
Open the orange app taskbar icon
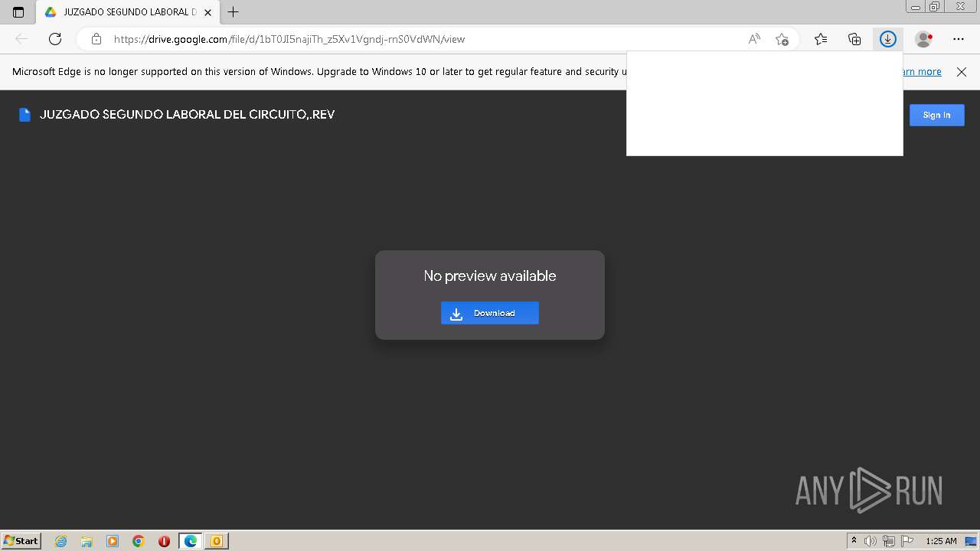[x=217, y=541]
